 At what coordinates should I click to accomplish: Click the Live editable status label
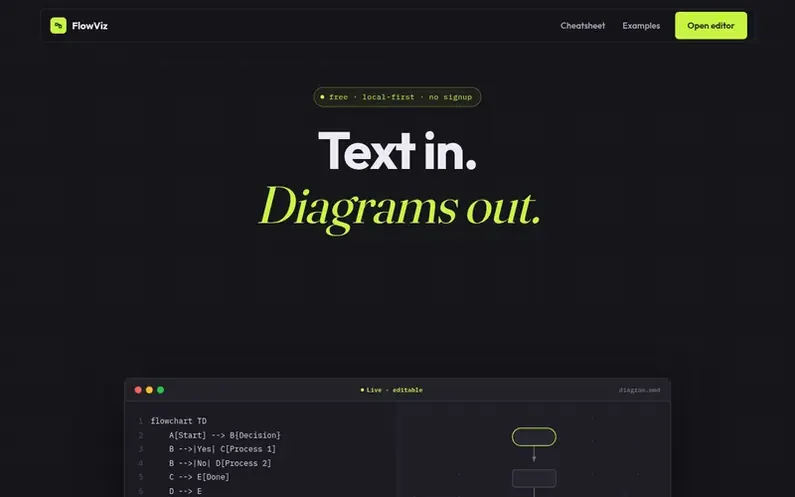coord(391,390)
